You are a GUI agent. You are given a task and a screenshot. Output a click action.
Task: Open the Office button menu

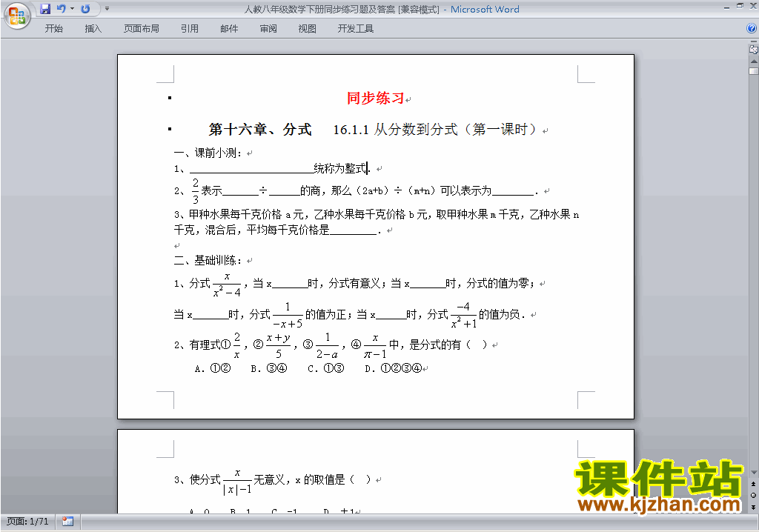17,16
